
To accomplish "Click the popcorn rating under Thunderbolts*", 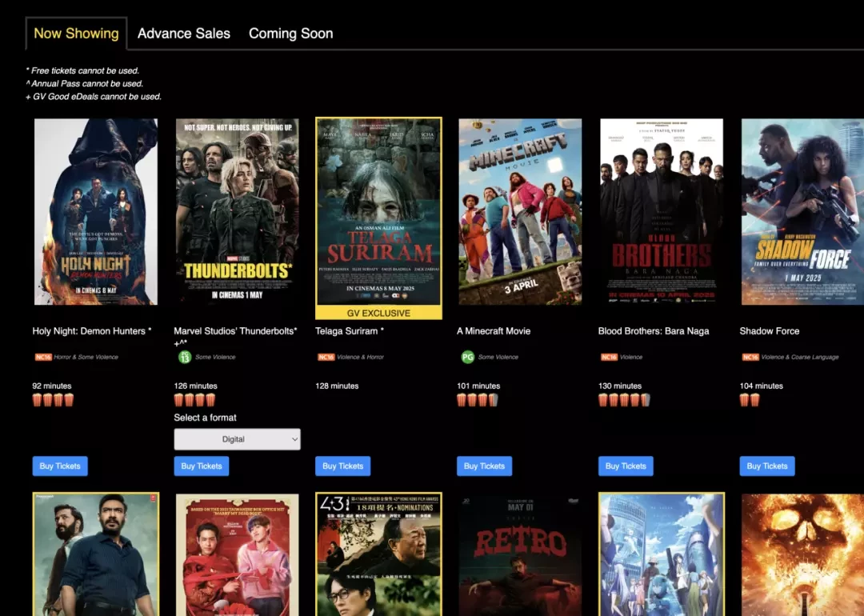I will 194,400.
